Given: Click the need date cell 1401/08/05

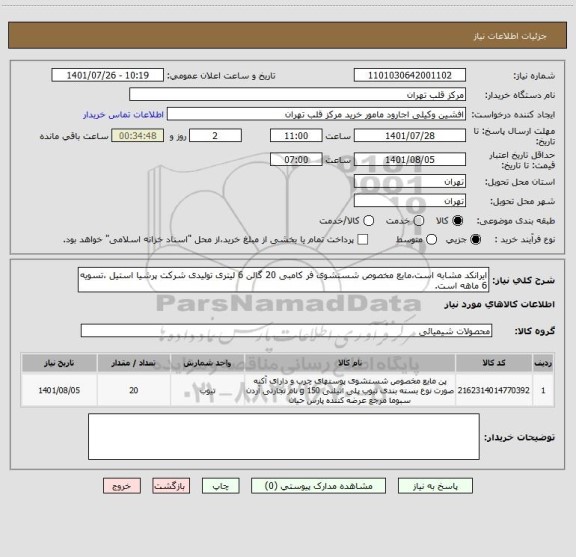Looking at the screenshot, I should pyautogui.click(x=59, y=390).
